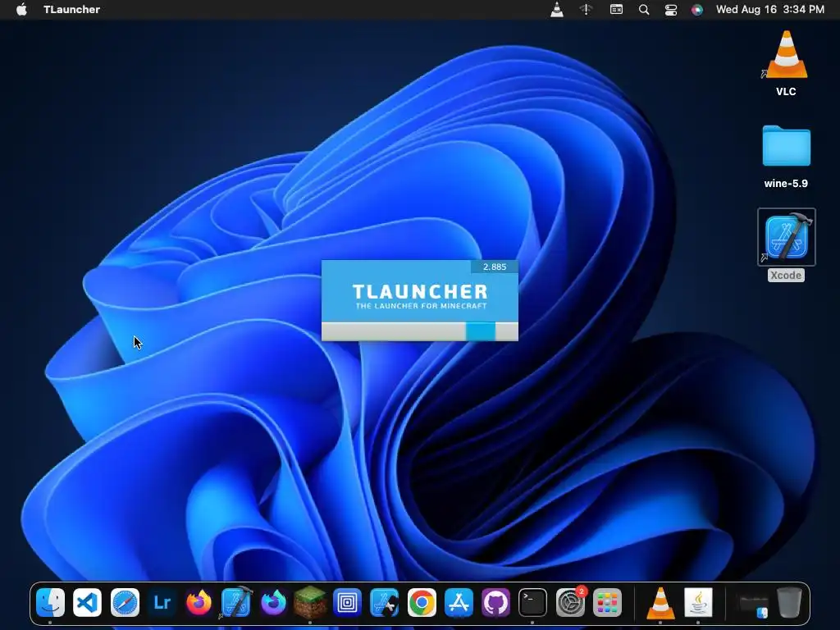
Task: Open the blue blueprint-with-brush Dock icon
Action: click(385, 602)
